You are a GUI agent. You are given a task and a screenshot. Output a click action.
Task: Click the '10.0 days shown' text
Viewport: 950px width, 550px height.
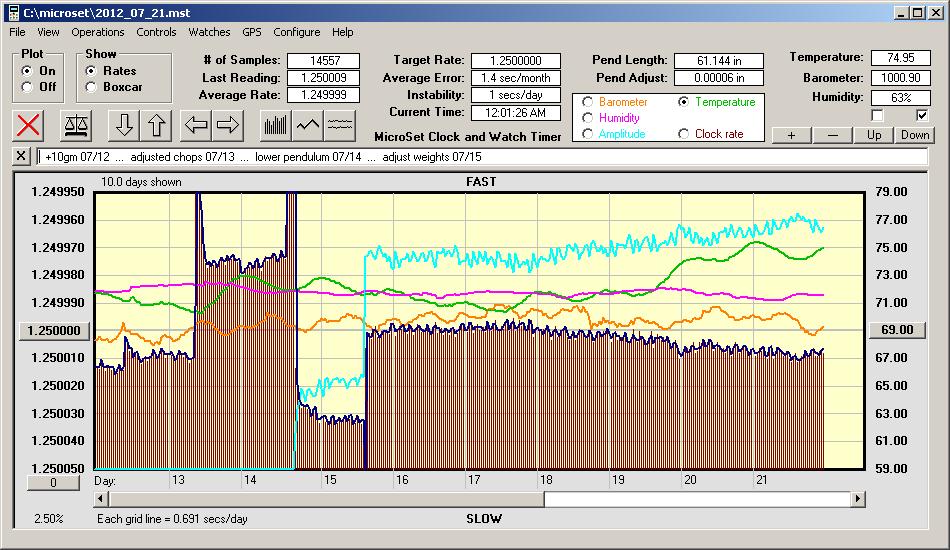(x=141, y=182)
